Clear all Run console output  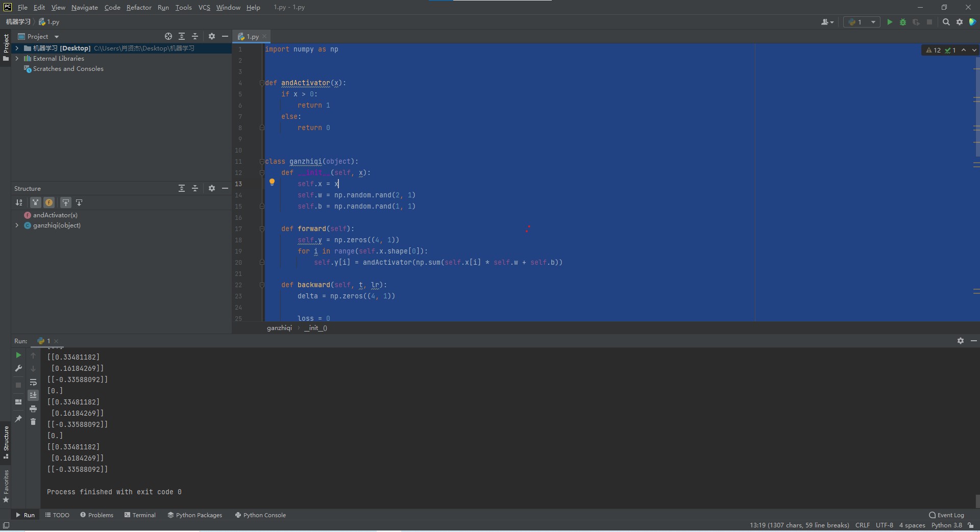pyautogui.click(x=33, y=421)
